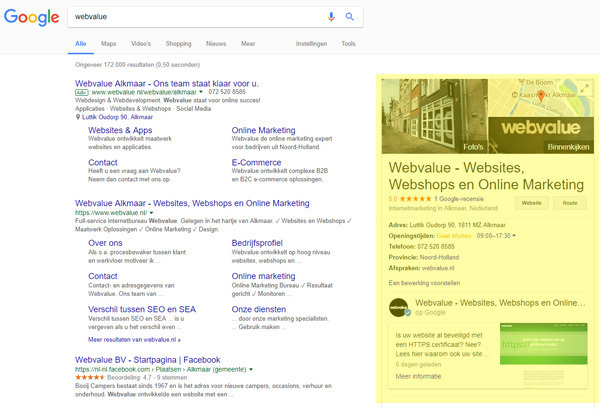This screenshot has height=409, width=600.
Task: Open Webvalue BV - Startpagina | Facebook result
Action: tap(148, 360)
